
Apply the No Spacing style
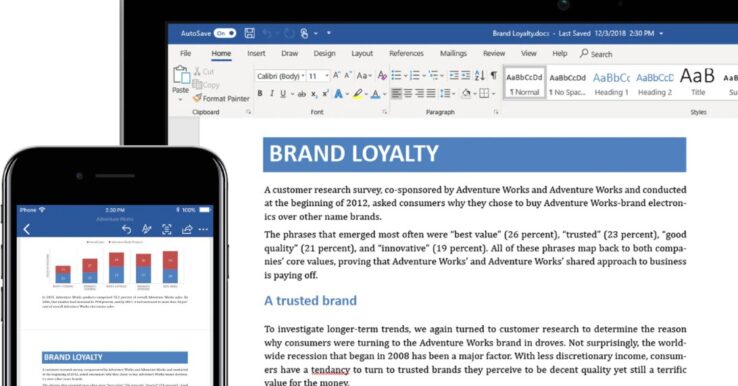tap(567, 83)
